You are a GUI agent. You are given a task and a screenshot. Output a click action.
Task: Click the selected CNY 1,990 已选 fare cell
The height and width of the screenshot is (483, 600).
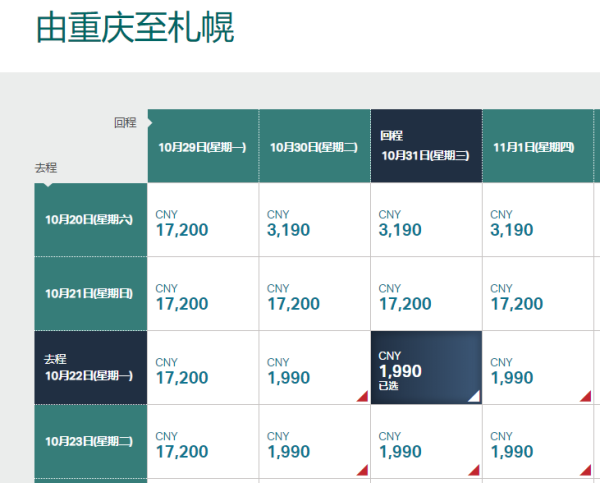coord(426,367)
